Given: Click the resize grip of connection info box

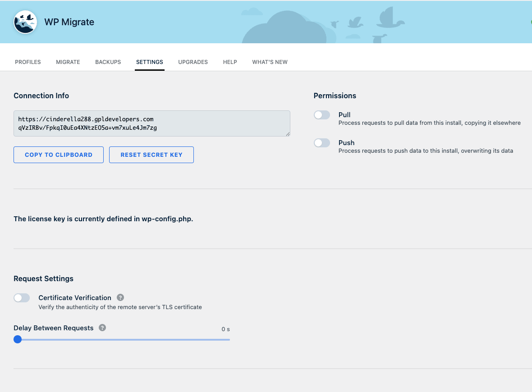Looking at the screenshot, I should coord(288,134).
